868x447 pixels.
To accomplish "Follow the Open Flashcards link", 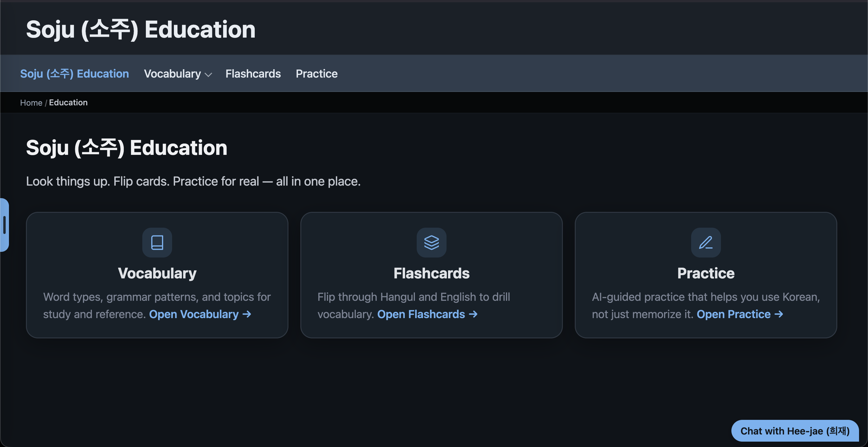I will point(427,314).
